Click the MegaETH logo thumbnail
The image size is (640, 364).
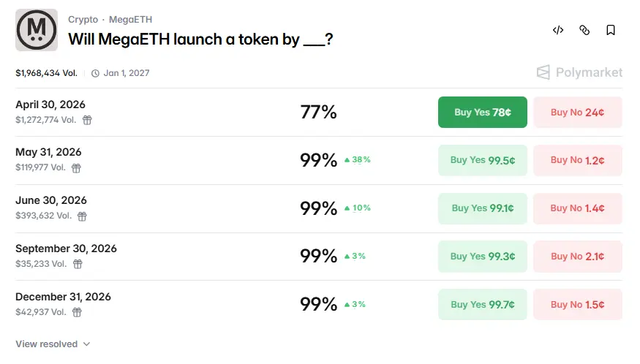pyautogui.click(x=37, y=30)
